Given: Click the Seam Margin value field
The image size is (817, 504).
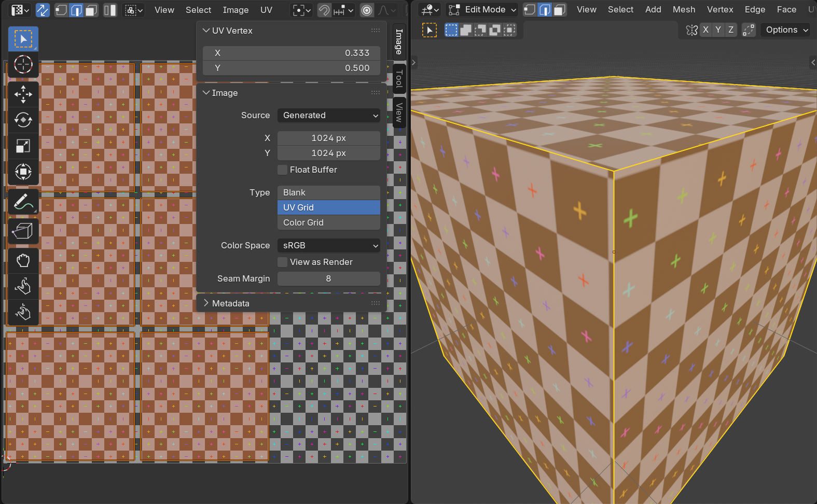Looking at the screenshot, I should [328, 278].
